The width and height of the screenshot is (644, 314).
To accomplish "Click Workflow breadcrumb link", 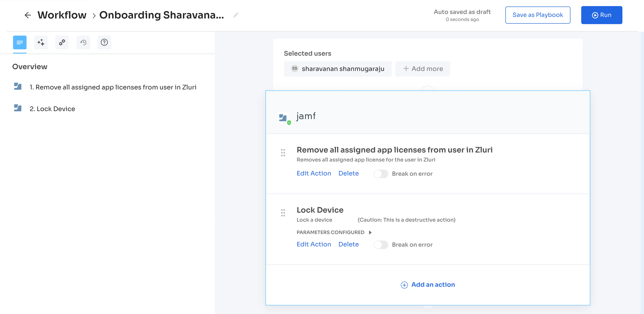I will coord(62,15).
